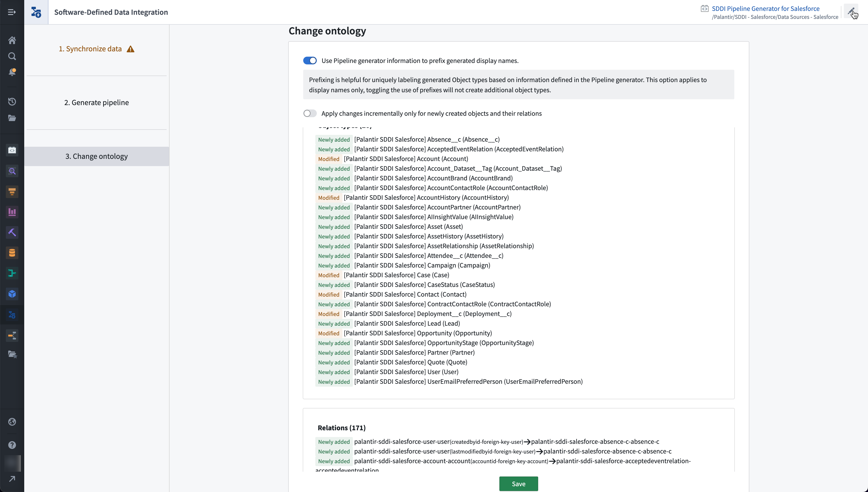Click the Synchronize data warning triangle icon
The height and width of the screenshot is (492, 868).
[131, 49]
